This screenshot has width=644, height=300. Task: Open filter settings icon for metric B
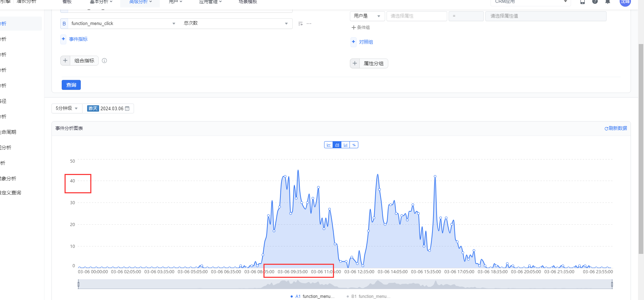point(300,24)
